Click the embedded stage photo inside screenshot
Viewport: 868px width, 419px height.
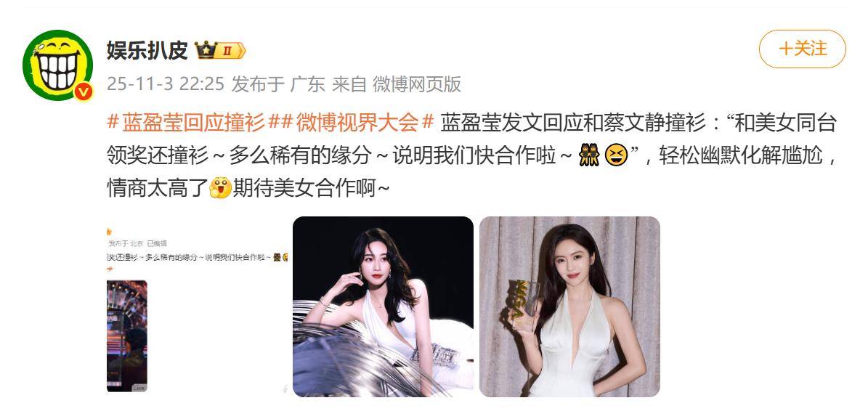[127, 336]
